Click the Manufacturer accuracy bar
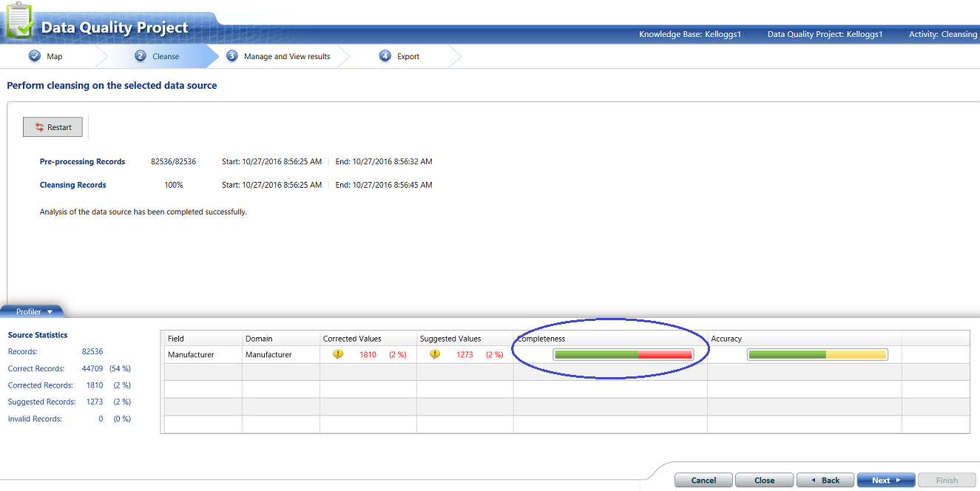980x491 pixels. pyautogui.click(x=817, y=355)
